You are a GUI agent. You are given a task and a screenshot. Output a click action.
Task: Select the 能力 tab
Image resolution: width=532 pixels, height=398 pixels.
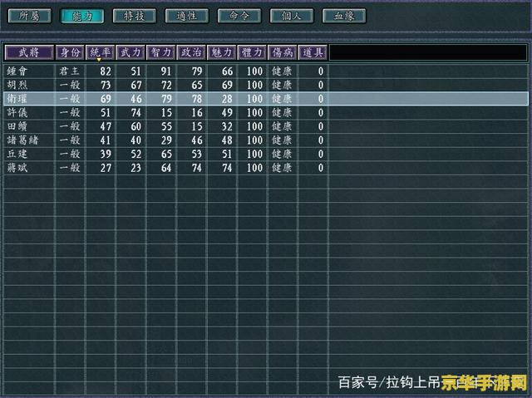pos(81,16)
